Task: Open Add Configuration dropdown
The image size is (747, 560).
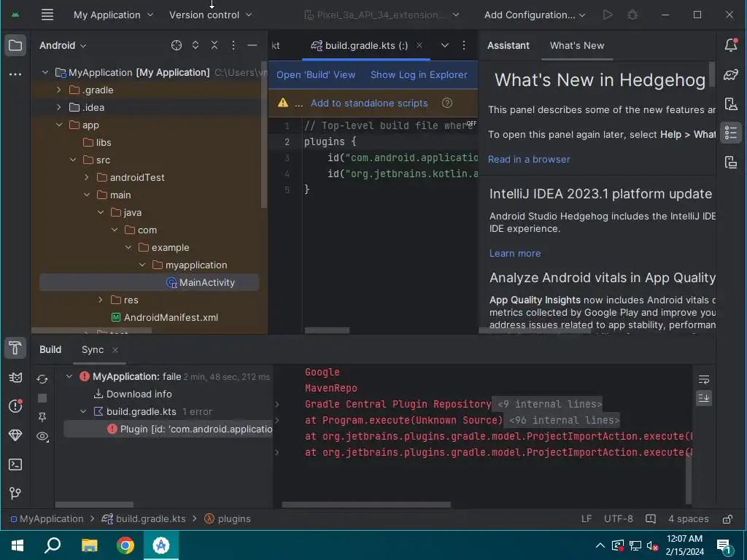Action: (x=535, y=15)
